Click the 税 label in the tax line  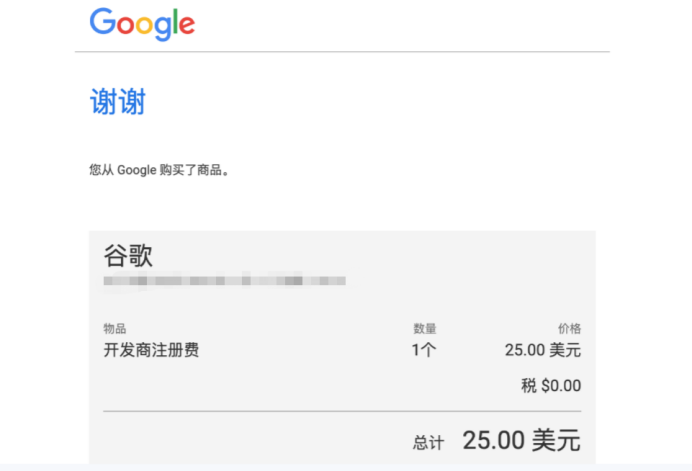(x=529, y=385)
